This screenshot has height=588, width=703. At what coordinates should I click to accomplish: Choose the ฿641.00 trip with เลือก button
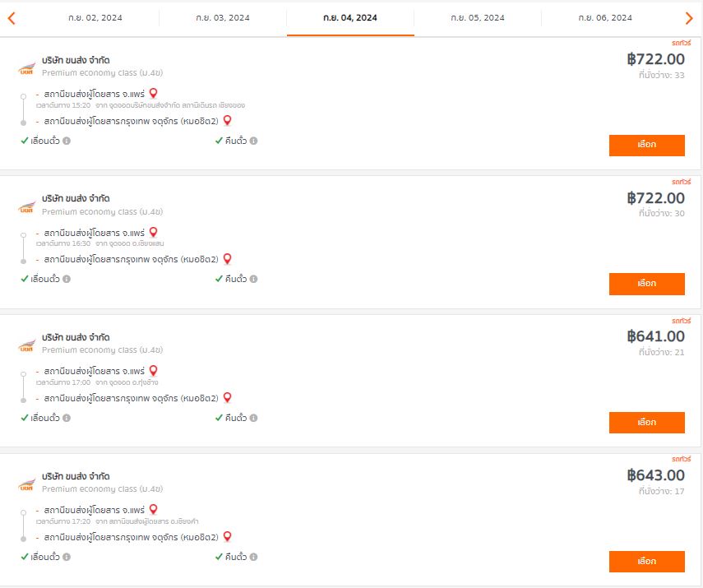coord(646,423)
